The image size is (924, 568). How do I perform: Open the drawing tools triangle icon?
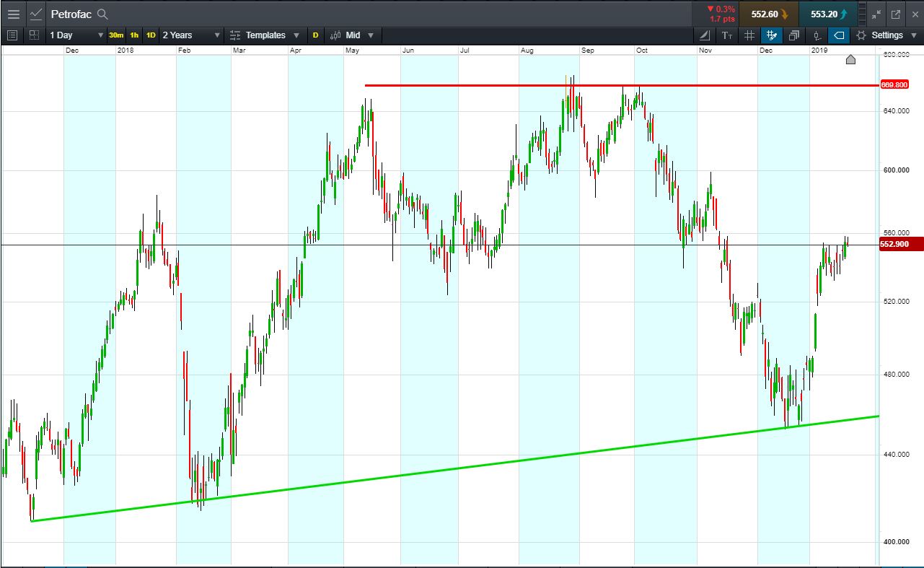click(705, 35)
